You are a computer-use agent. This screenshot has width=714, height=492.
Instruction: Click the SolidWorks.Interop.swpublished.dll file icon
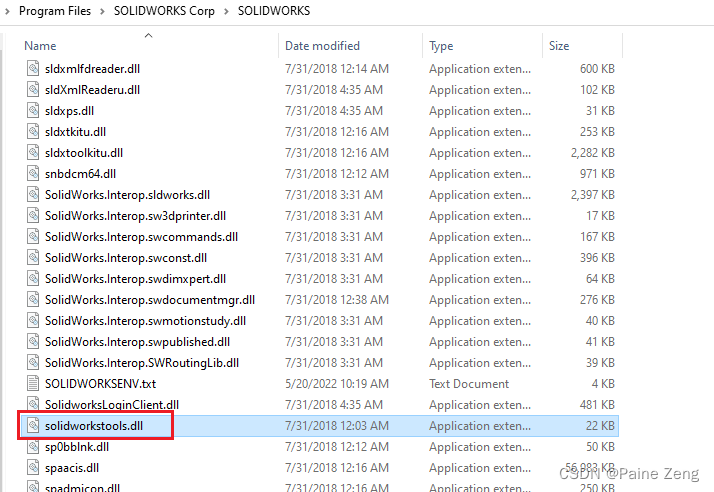click(33, 341)
